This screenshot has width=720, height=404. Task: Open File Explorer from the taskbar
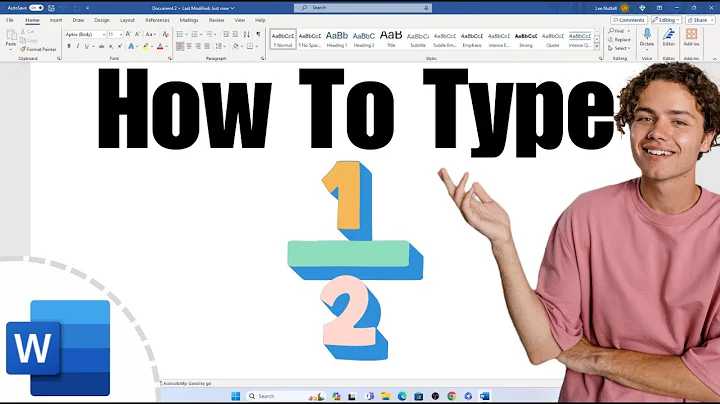pyautogui.click(x=386, y=396)
